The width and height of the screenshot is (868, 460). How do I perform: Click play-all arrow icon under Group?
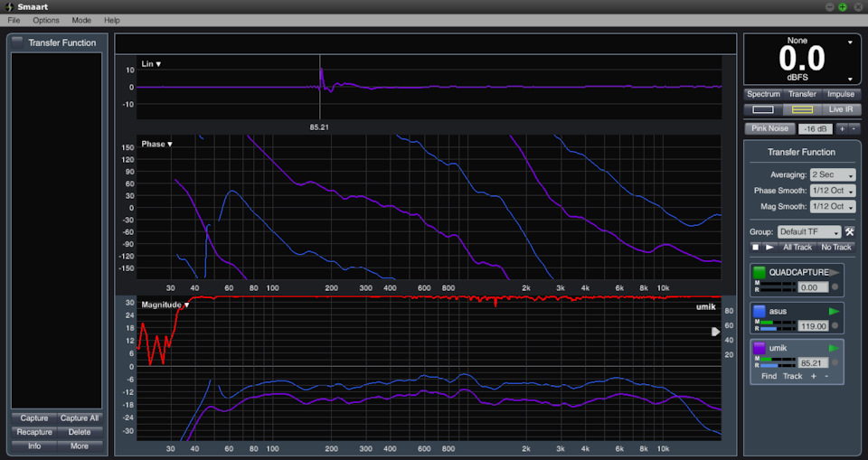click(769, 247)
